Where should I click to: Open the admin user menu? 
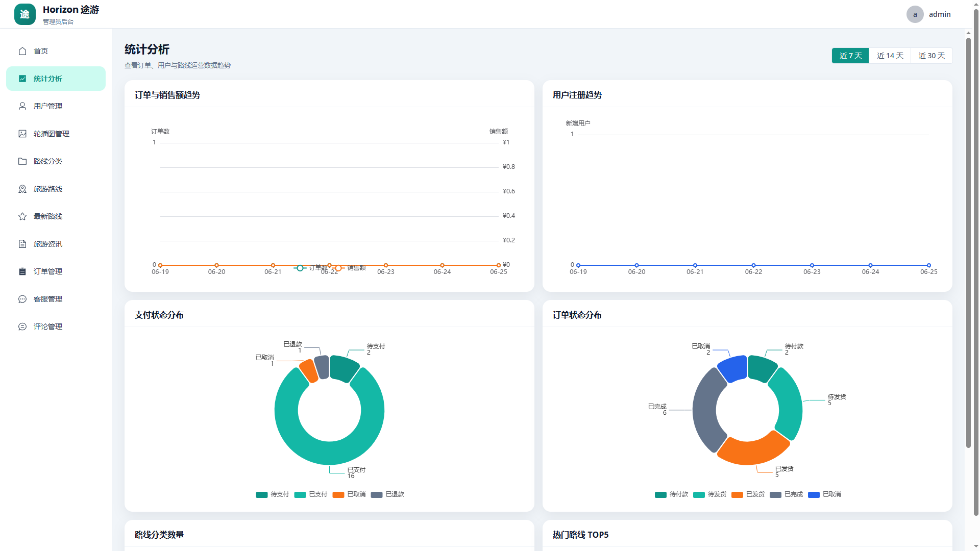[x=928, y=14]
